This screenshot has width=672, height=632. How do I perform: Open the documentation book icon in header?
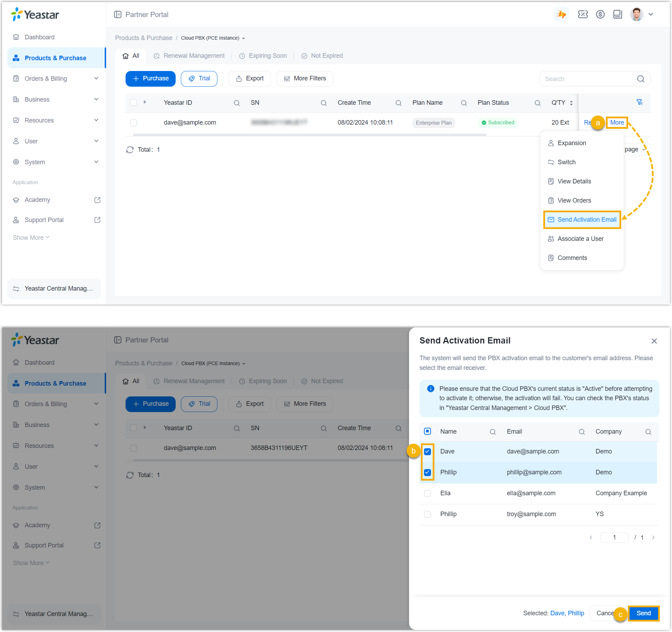pyautogui.click(x=617, y=15)
